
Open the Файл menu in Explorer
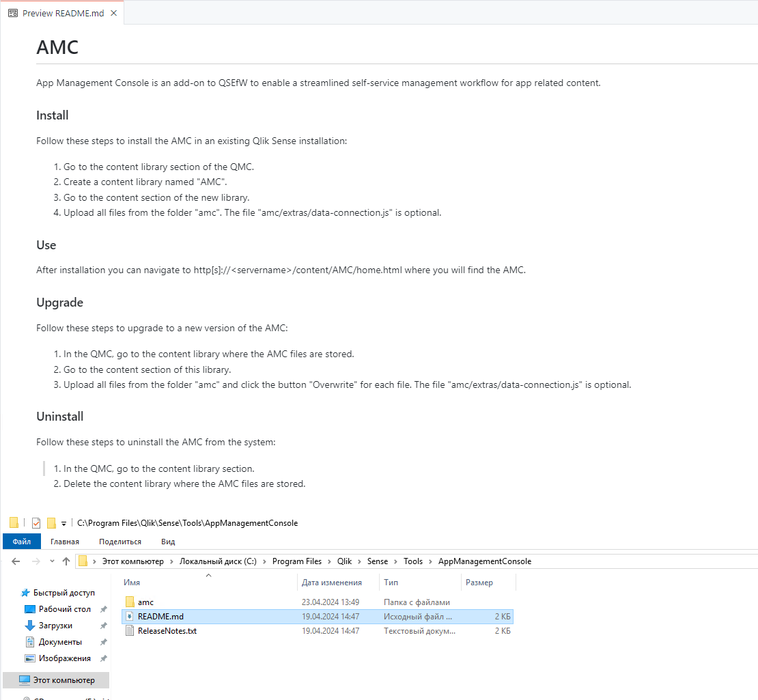click(21, 541)
